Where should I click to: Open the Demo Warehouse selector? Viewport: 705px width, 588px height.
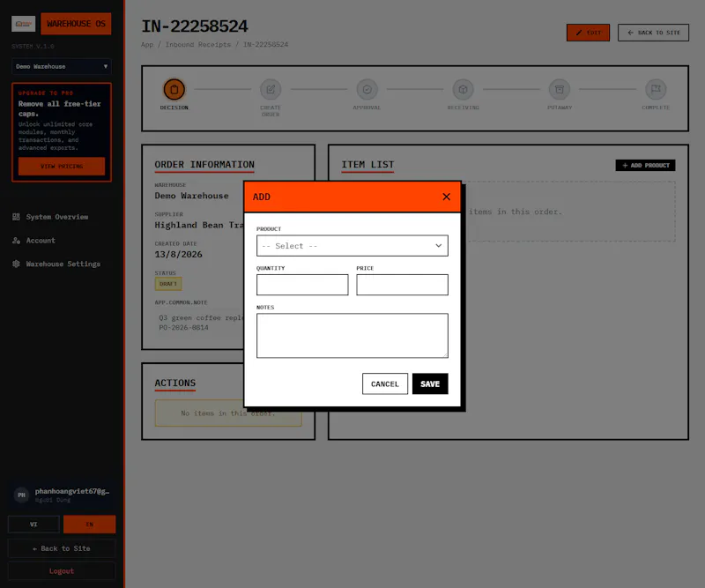point(62,67)
